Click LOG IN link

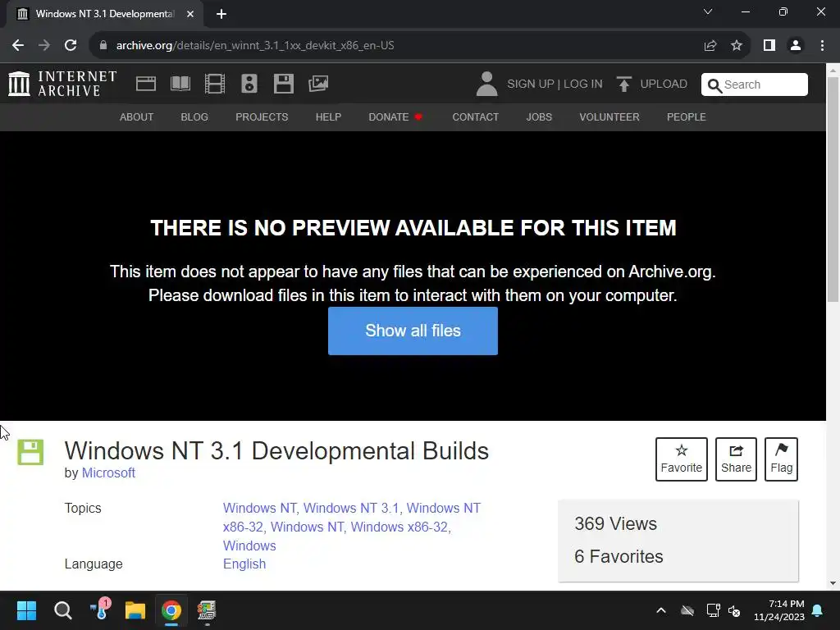click(583, 84)
